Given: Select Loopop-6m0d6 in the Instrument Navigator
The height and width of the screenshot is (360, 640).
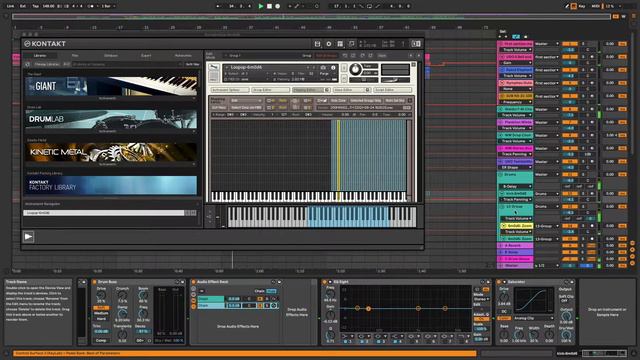Looking at the screenshot, I should (104, 213).
